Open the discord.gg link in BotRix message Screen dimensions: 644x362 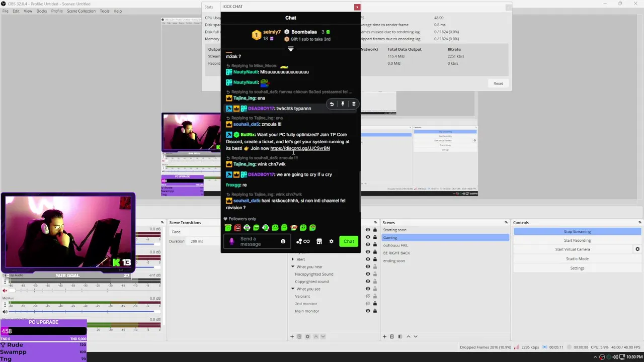300,148
